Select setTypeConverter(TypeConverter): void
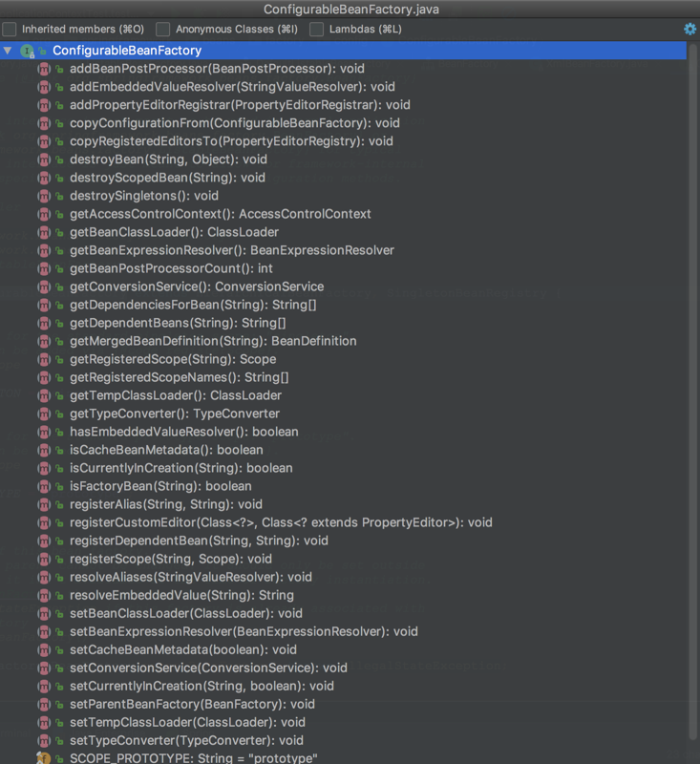The height and width of the screenshot is (764, 700). tap(186, 741)
